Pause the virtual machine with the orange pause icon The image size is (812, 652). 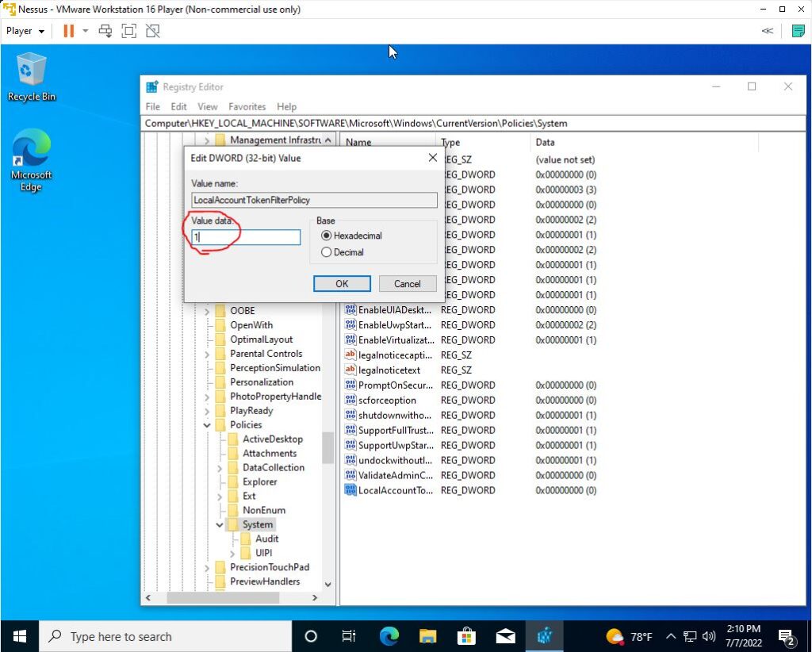68,31
